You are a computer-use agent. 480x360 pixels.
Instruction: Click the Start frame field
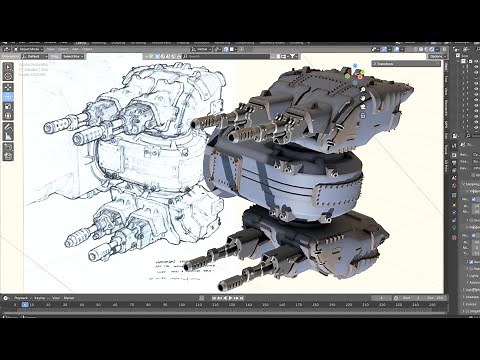point(412,298)
